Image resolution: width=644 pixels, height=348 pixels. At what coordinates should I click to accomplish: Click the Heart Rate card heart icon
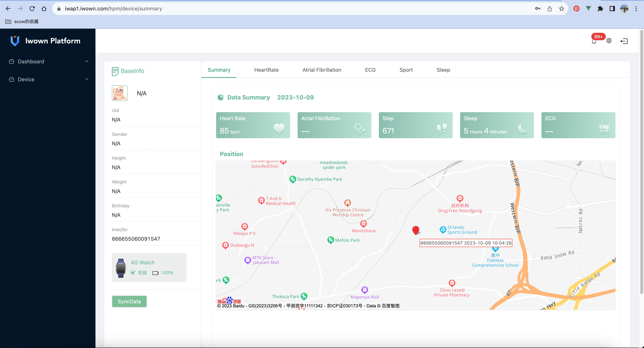279,129
